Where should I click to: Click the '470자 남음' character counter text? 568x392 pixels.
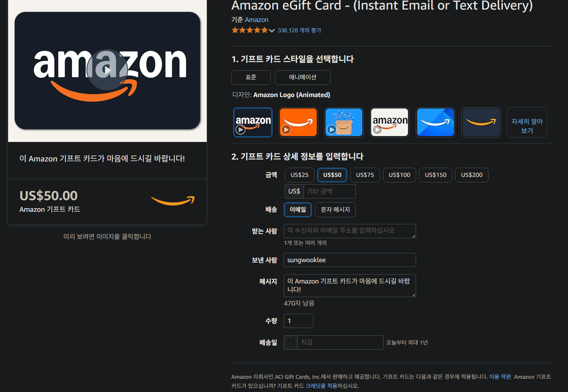click(x=299, y=303)
